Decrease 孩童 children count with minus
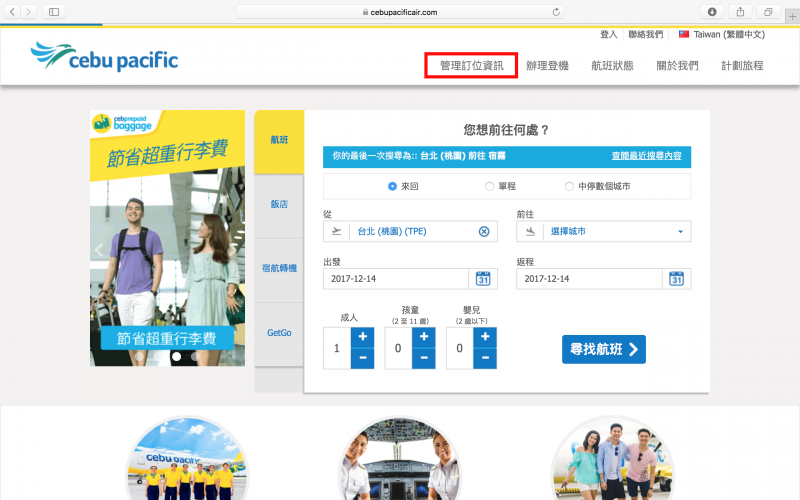The height and width of the screenshot is (500, 800). pyautogui.click(x=424, y=358)
